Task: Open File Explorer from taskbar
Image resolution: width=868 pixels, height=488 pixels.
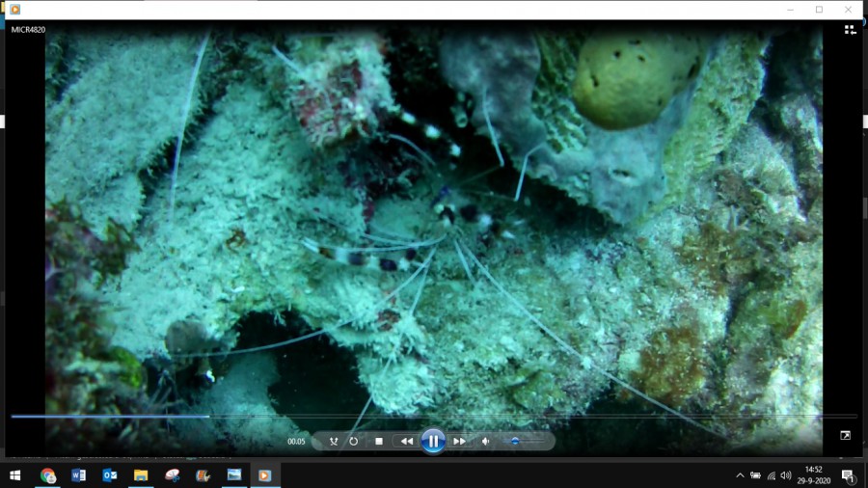Action: (141, 475)
